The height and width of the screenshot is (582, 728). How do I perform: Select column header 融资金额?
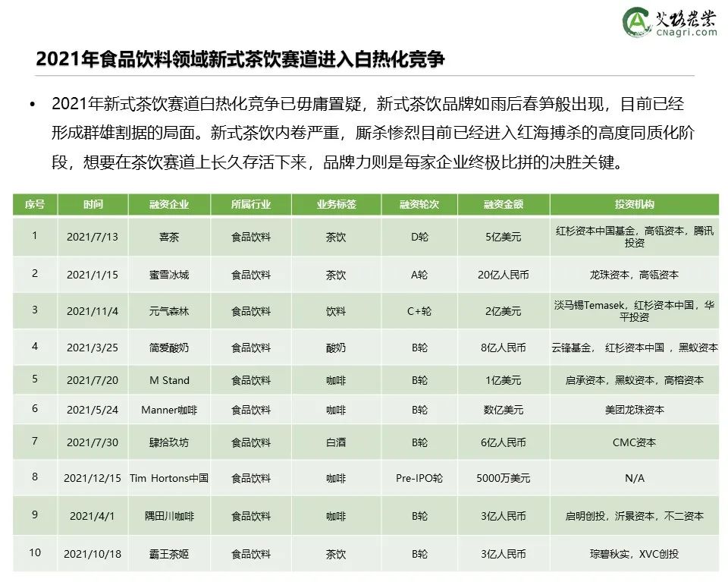[x=504, y=204]
